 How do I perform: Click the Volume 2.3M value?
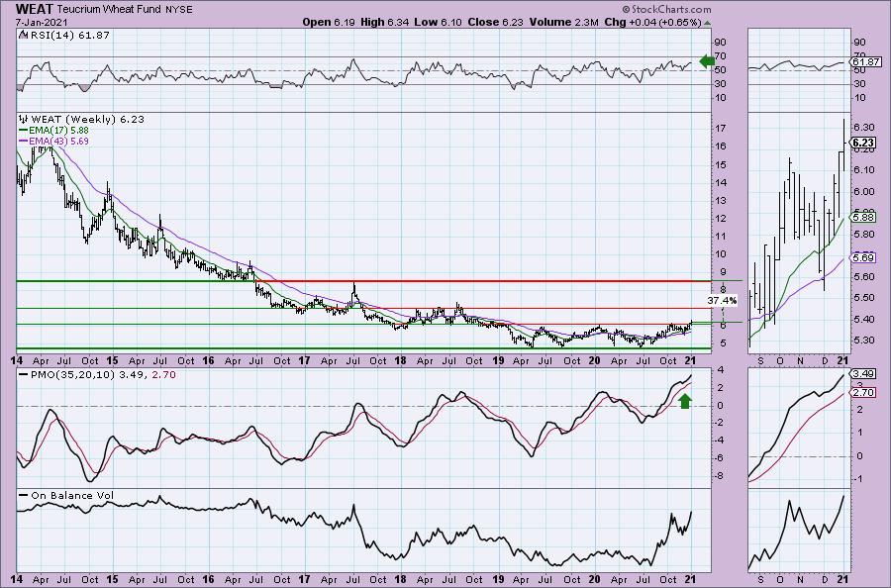coord(563,22)
